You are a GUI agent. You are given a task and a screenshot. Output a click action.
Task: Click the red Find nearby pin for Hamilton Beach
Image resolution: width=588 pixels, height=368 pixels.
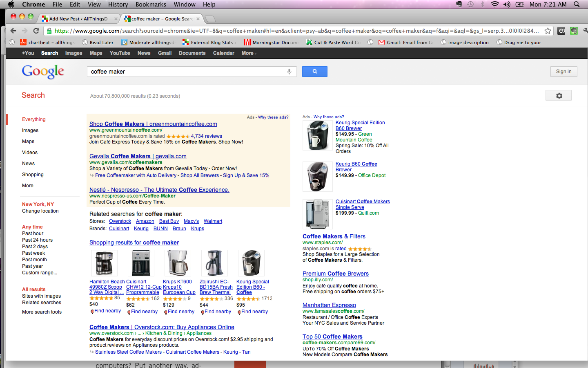tap(92, 312)
